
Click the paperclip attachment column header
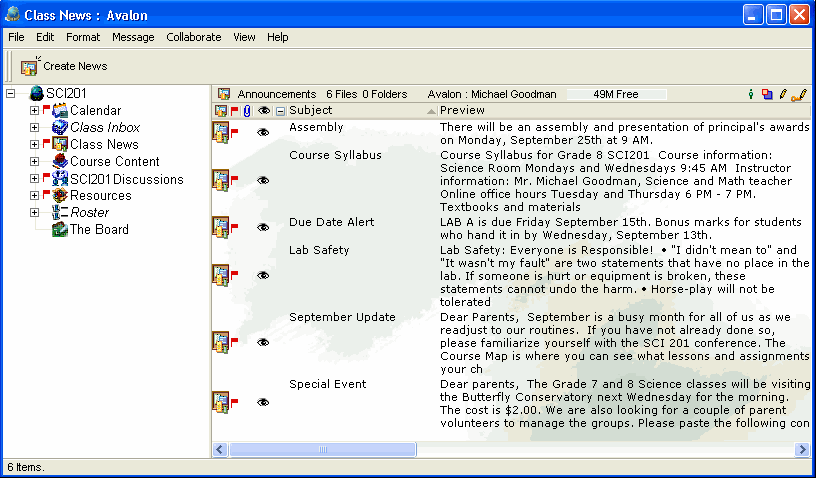coord(247,111)
